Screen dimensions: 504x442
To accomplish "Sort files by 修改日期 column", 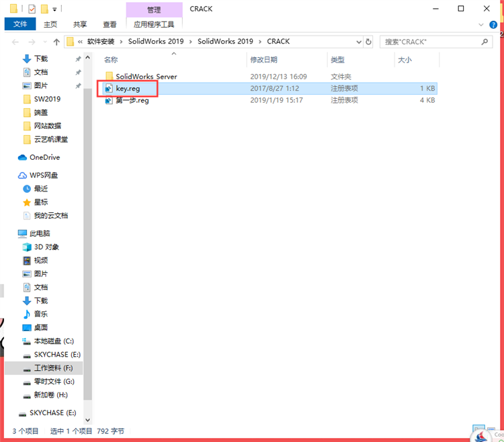I will coord(263,60).
